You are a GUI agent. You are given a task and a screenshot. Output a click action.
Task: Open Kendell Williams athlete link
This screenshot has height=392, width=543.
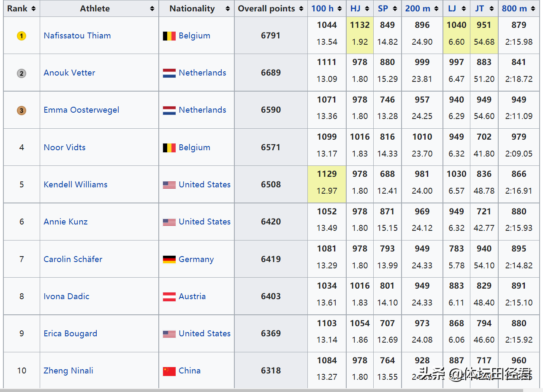tap(76, 185)
